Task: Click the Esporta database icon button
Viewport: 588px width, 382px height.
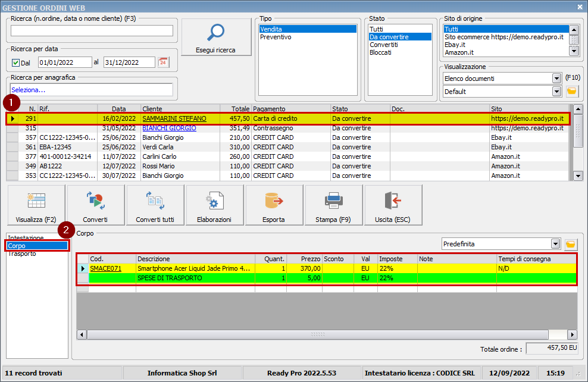Action: (274, 205)
